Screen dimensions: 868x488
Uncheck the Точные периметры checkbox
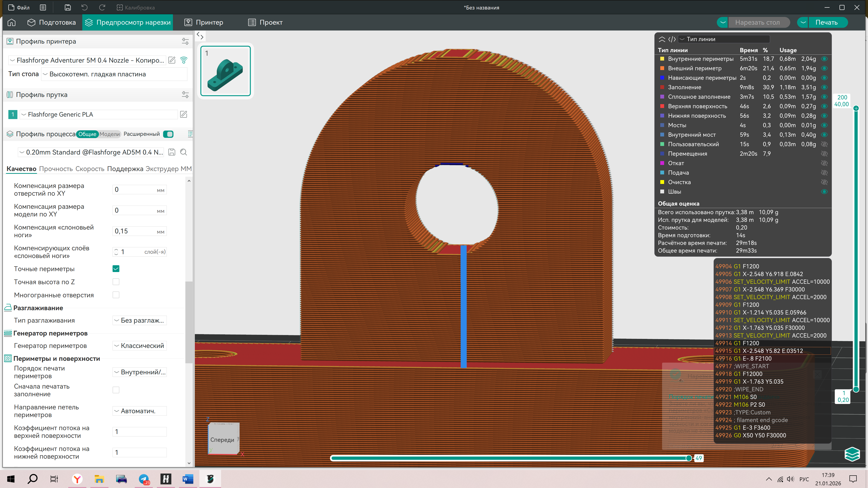(x=116, y=269)
